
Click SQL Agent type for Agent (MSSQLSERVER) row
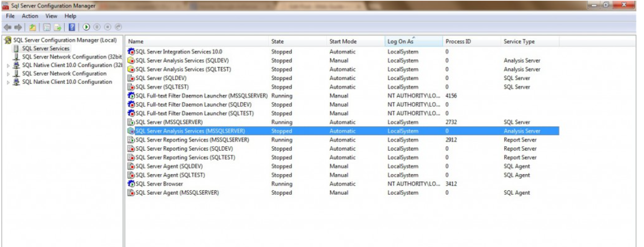[517, 193]
